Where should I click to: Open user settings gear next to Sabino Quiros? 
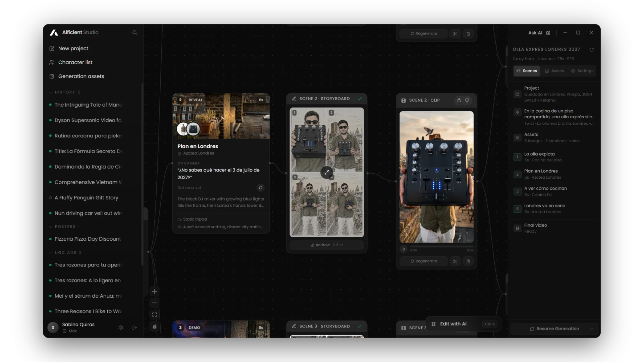[x=121, y=327]
